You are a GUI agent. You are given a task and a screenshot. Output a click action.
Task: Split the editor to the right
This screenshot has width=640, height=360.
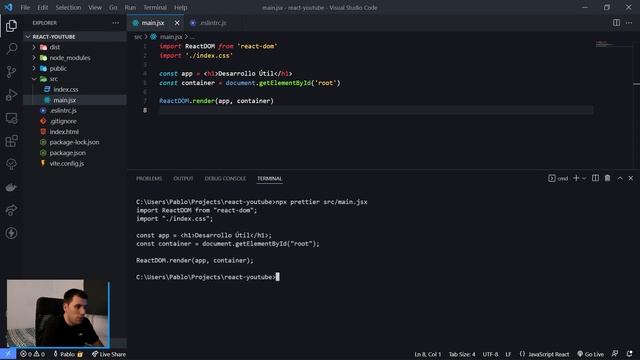[616, 23]
